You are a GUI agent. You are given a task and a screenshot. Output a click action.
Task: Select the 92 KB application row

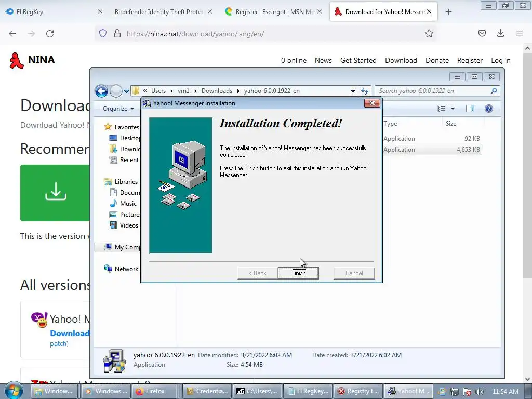click(x=432, y=138)
